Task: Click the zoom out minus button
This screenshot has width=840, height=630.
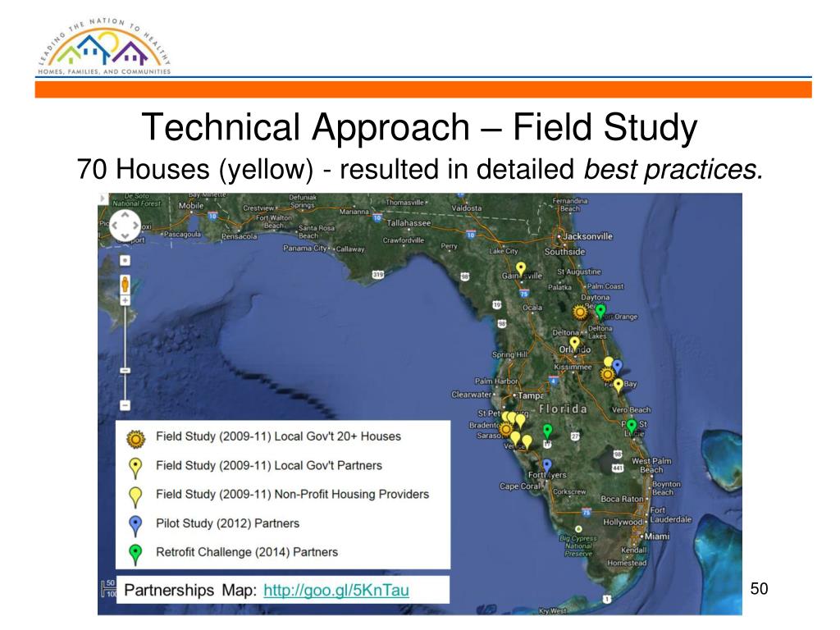Action: (x=125, y=405)
